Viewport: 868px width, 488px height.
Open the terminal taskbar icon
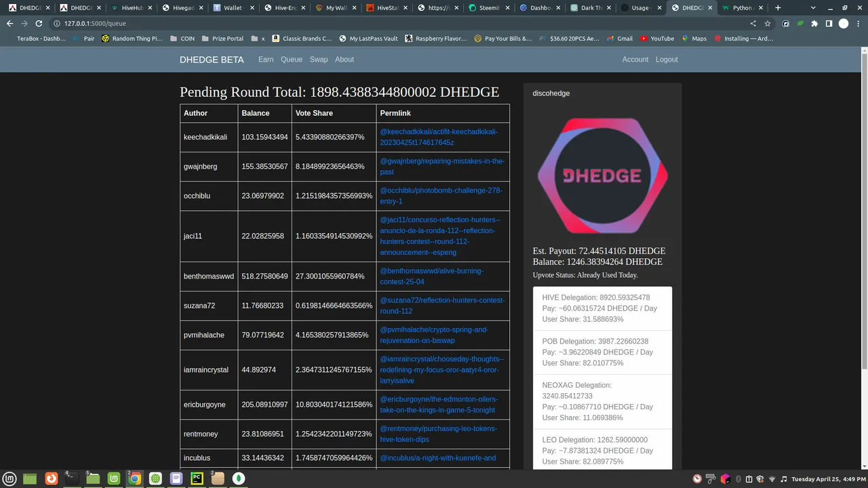point(72,479)
